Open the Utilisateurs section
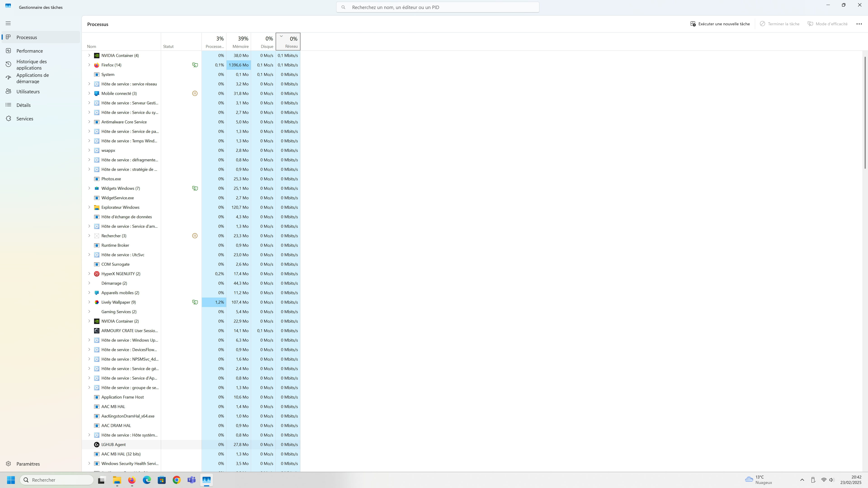This screenshot has width=868, height=488. click(x=41, y=91)
